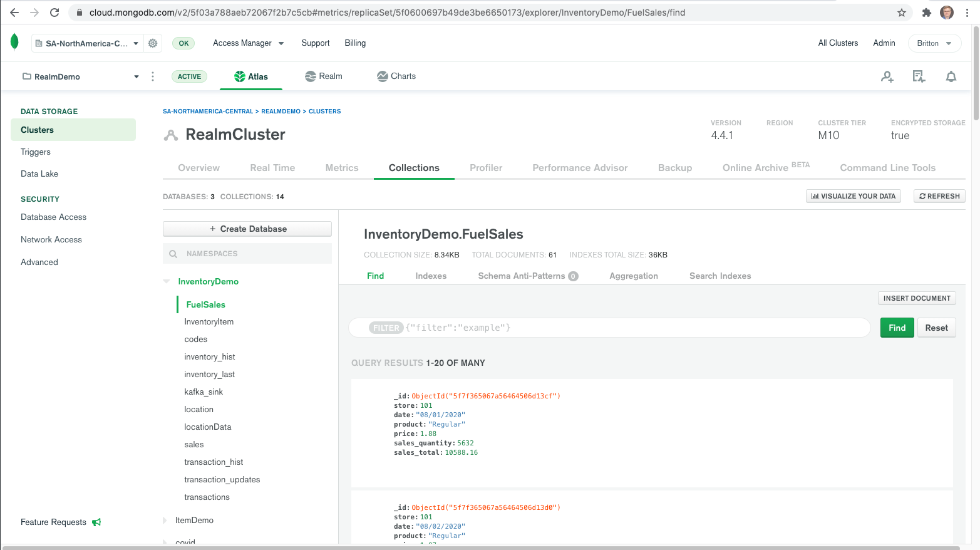Open organization settings gear icon
Image resolution: width=980 pixels, height=550 pixels.
153,43
